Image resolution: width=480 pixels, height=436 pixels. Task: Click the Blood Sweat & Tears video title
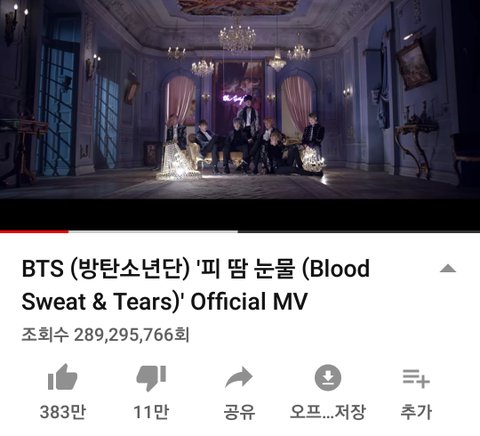point(196,285)
